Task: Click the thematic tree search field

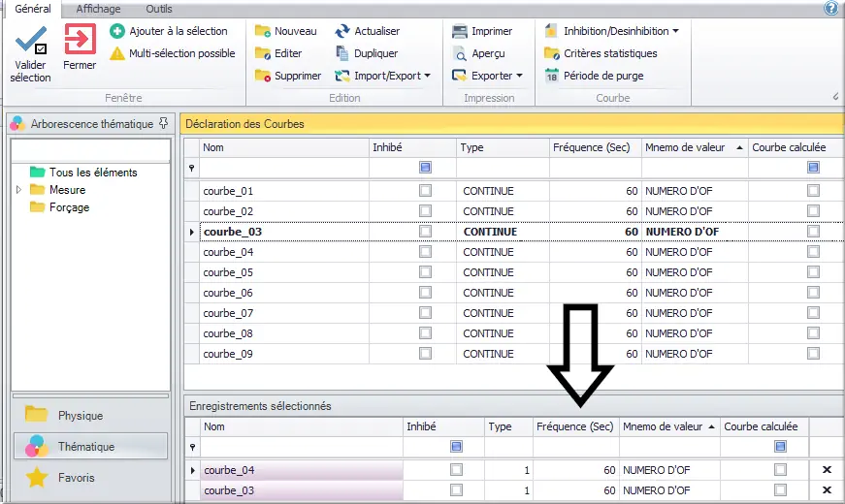Action: click(90, 151)
